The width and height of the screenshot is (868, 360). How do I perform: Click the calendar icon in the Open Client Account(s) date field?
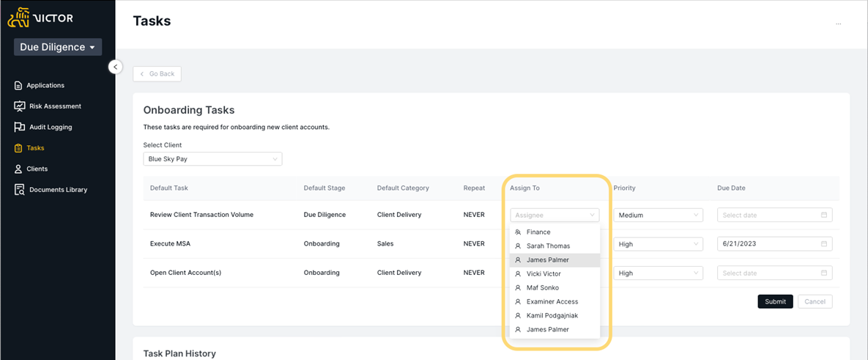[824, 273]
